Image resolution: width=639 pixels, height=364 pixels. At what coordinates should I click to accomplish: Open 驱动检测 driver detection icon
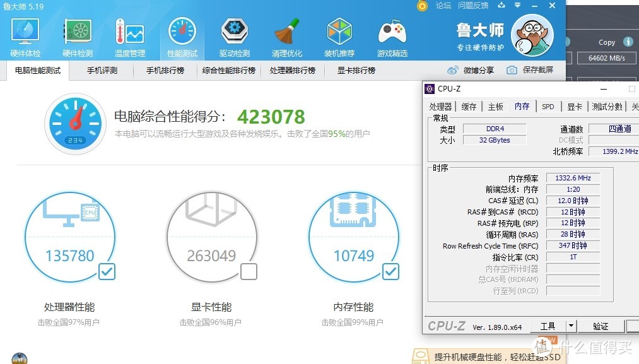[234, 37]
